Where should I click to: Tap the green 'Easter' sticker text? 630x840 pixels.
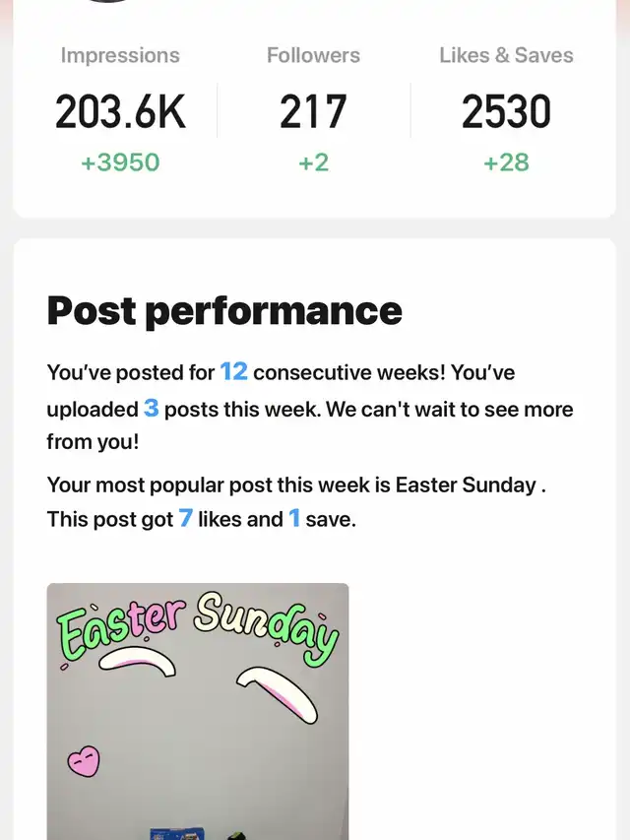(122, 631)
